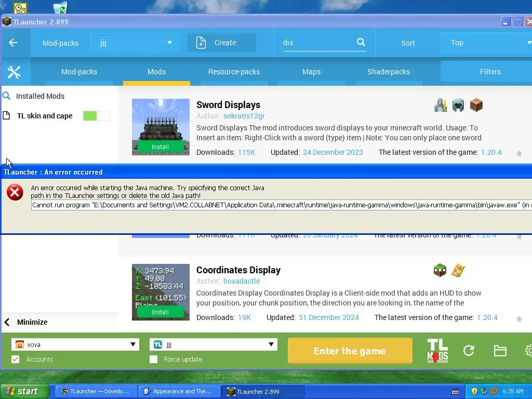This screenshot has width=532, height=399.
Task: Go back using the left arrow icon
Action: click(13, 43)
